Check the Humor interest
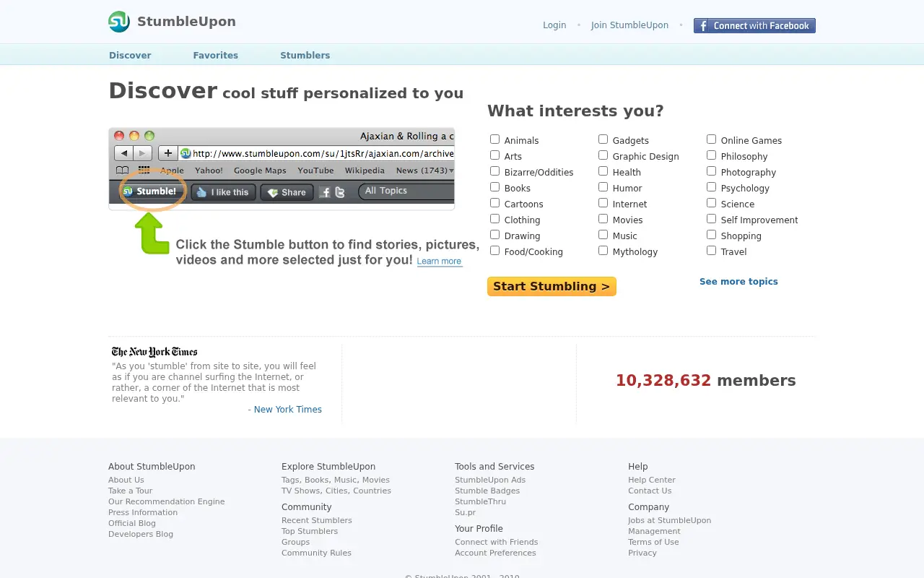The height and width of the screenshot is (578, 924). click(603, 187)
